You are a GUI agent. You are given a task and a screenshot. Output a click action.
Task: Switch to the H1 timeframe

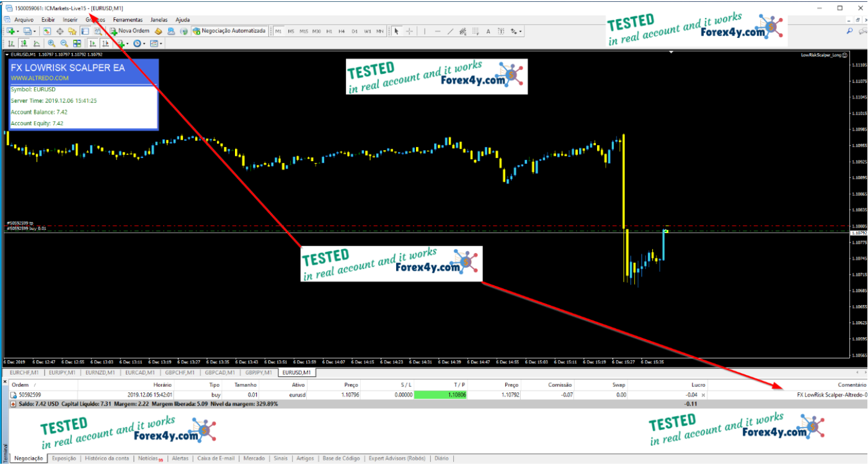[329, 31]
